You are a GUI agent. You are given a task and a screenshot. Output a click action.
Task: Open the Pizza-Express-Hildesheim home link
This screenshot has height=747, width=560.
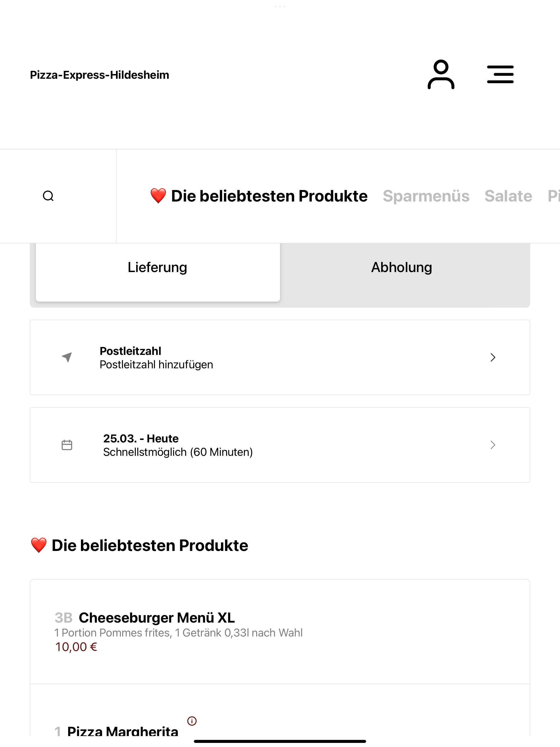coord(100,75)
